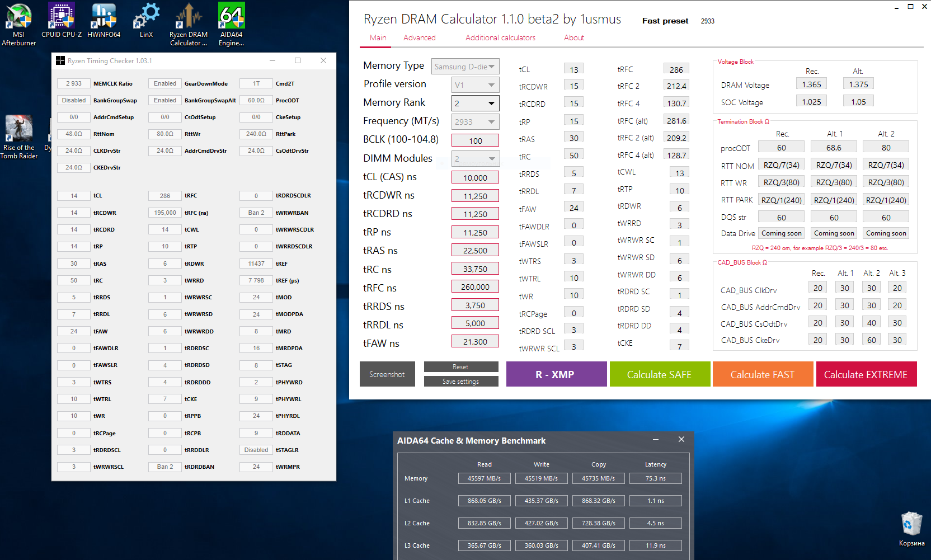Minimize the Ryzen DRAM Calculator window
This screenshot has width=931, height=560.
click(x=896, y=7)
